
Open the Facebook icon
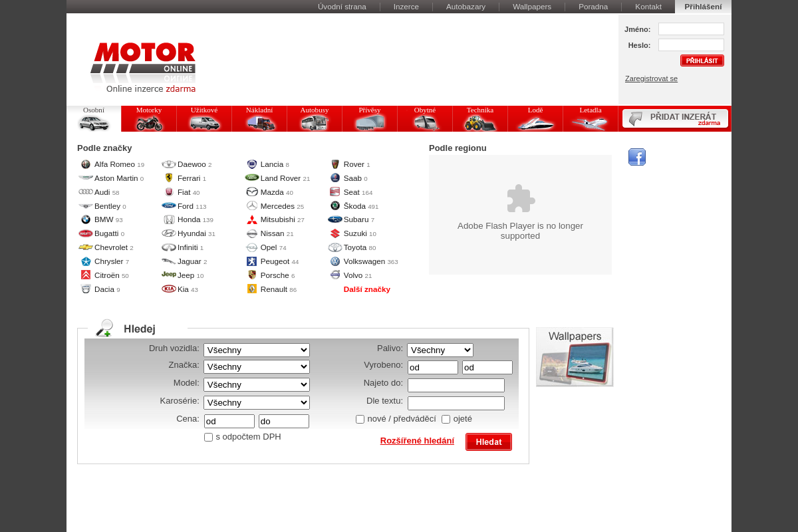636,157
